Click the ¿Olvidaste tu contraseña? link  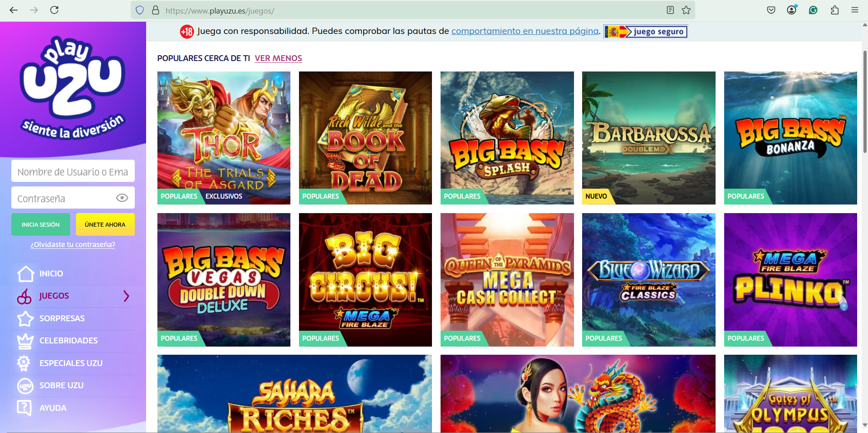click(73, 245)
